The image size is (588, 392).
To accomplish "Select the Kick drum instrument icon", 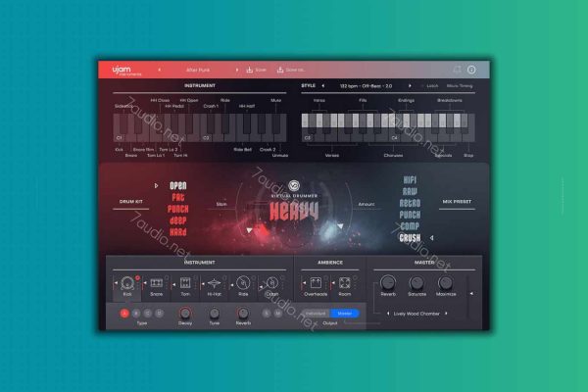I will (x=127, y=283).
